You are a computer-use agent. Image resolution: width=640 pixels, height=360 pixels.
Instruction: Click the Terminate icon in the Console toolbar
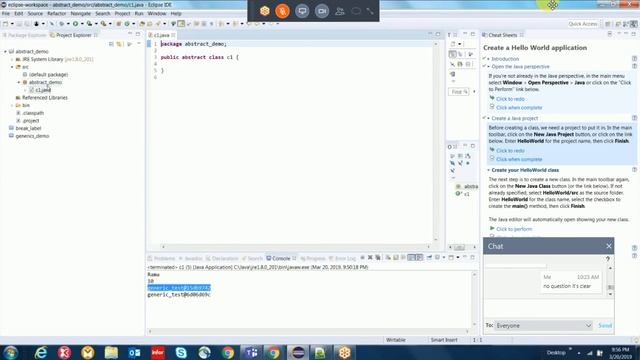[x=362, y=258]
